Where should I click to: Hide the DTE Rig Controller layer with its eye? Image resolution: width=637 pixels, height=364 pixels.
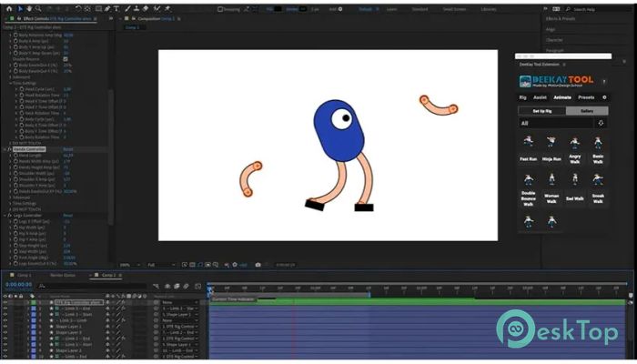[x=5, y=303]
